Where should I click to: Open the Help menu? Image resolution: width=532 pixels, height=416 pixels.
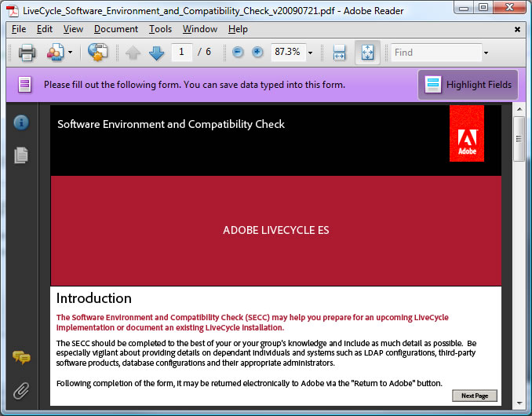[238, 29]
